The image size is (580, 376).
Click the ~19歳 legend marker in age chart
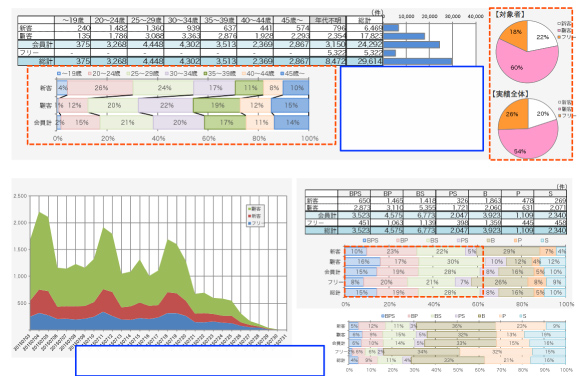pyautogui.click(x=58, y=74)
